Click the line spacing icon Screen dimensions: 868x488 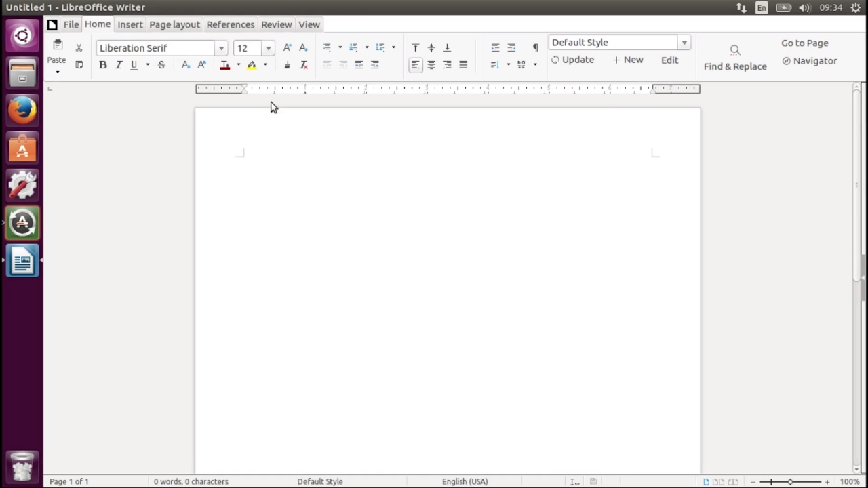tap(494, 65)
